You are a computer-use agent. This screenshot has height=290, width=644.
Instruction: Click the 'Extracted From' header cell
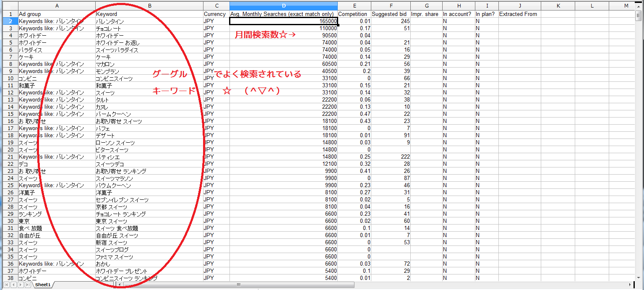click(x=519, y=14)
